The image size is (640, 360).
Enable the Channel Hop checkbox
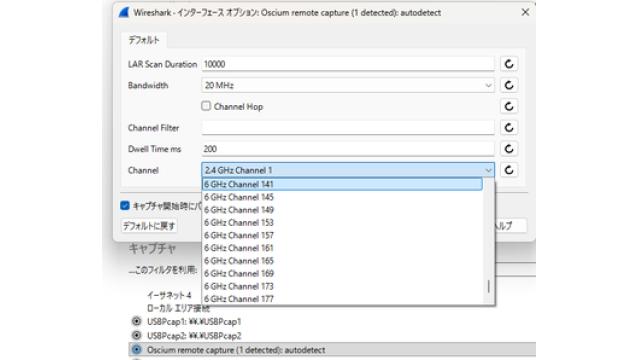[x=206, y=106]
